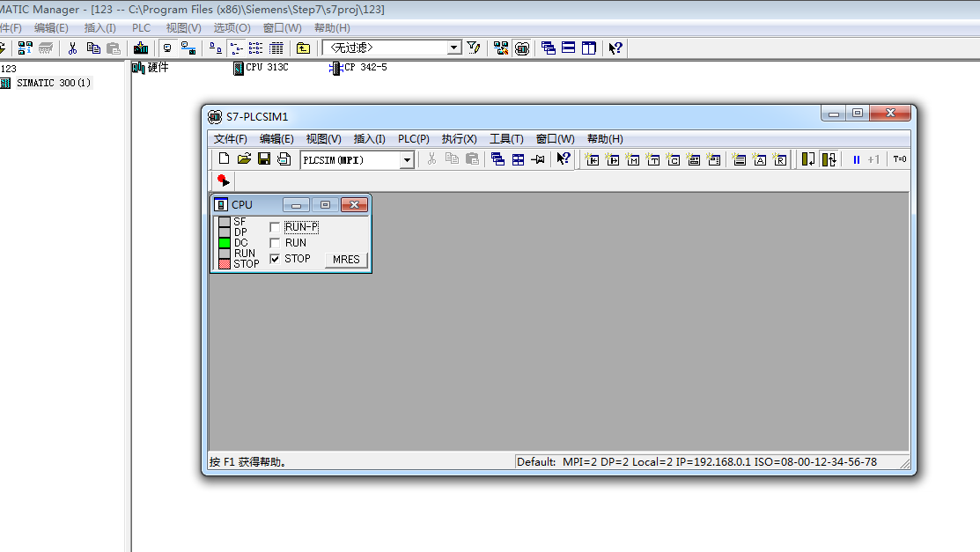The width and height of the screenshot is (980, 552).
Task: Click T=0 reset timers icon
Action: (x=899, y=159)
